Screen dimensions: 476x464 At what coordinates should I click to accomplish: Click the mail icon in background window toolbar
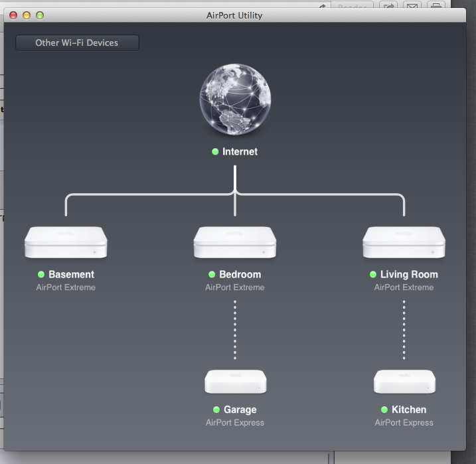[412, 5]
